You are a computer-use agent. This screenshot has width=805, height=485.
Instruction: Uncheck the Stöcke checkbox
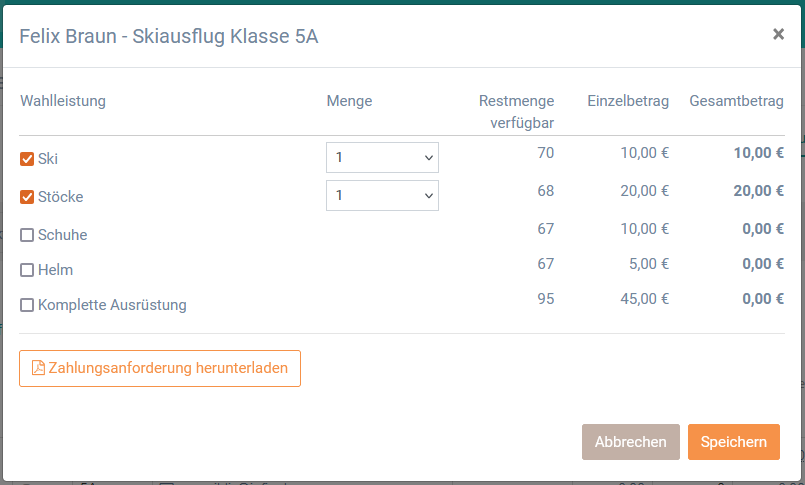(27, 197)
